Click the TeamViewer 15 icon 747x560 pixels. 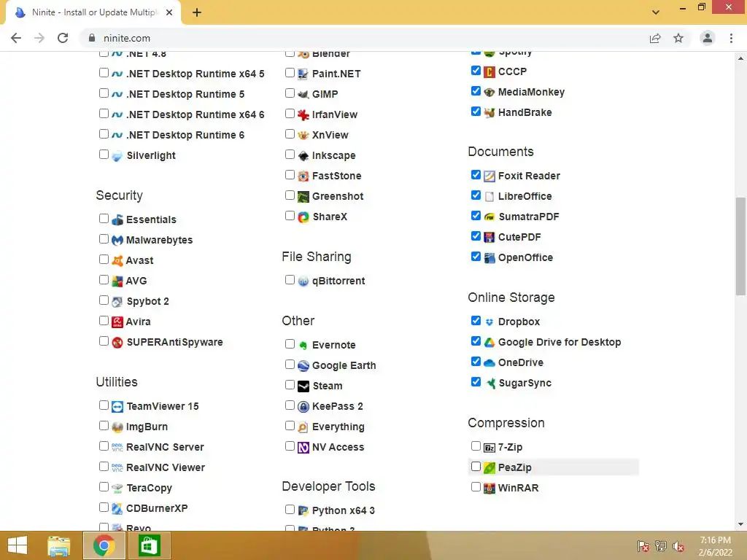[117, 407]
